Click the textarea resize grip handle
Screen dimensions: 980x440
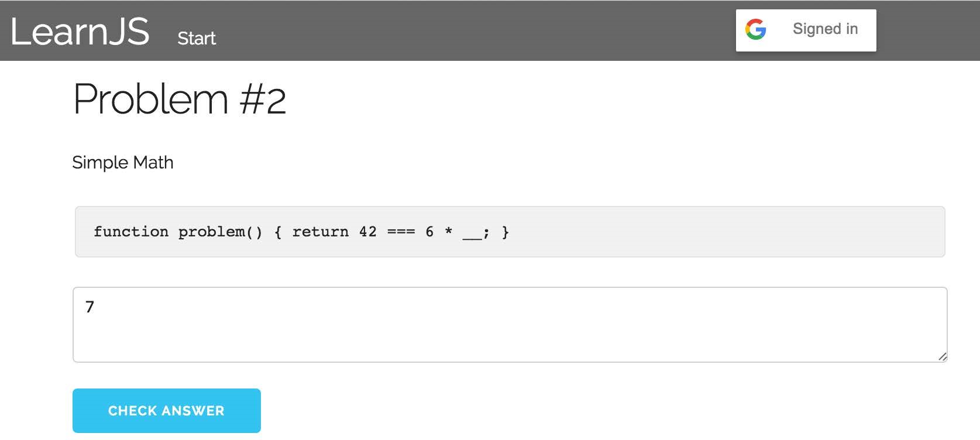(942, 356)
